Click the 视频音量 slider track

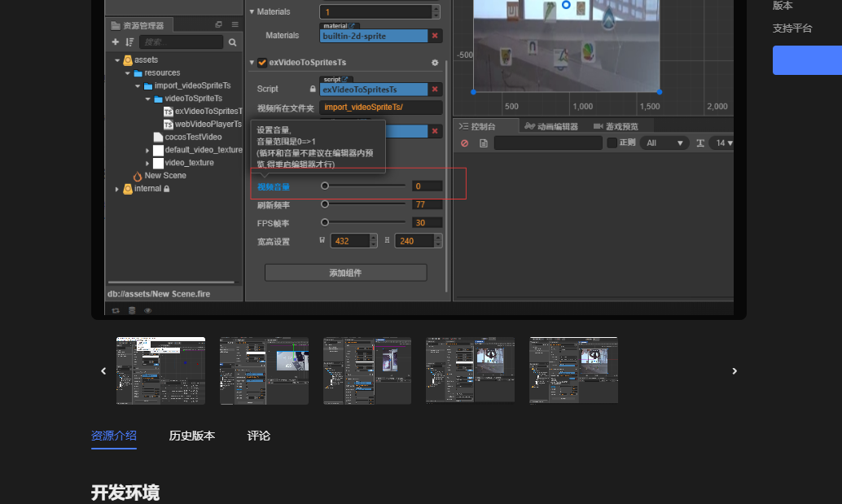pyautogui.click(x=365, y=186)
